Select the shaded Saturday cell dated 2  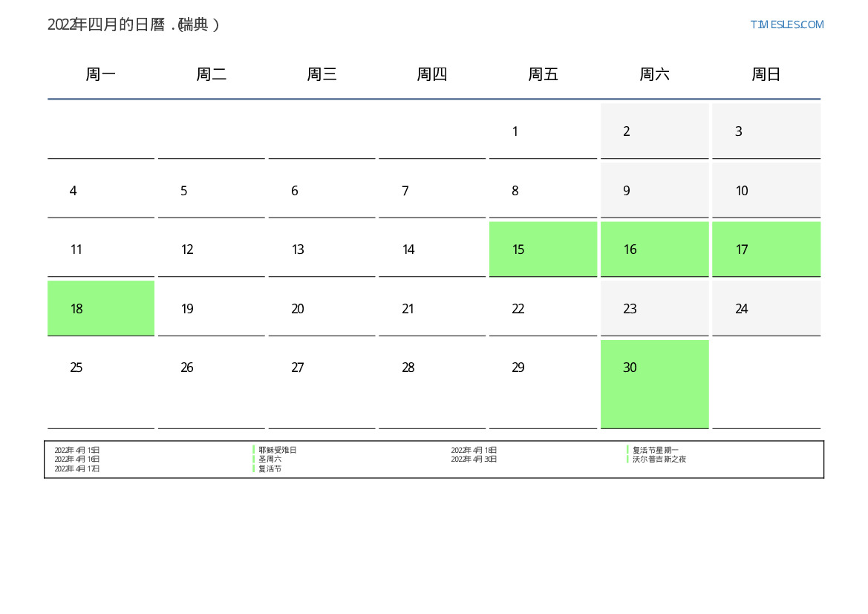click(x=654, y=131)
